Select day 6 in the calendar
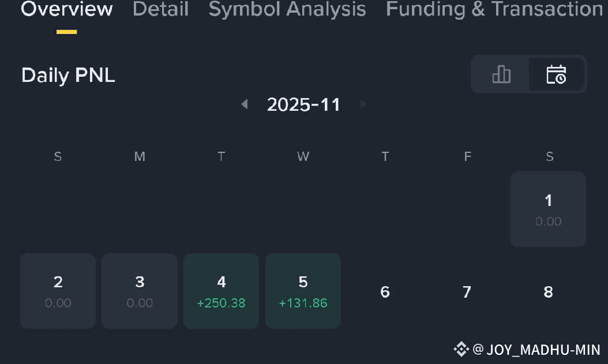 click(385, 292)
